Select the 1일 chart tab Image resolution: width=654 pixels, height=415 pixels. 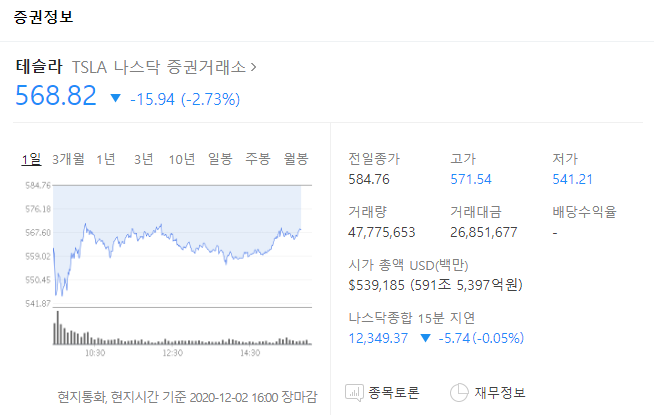31,159
